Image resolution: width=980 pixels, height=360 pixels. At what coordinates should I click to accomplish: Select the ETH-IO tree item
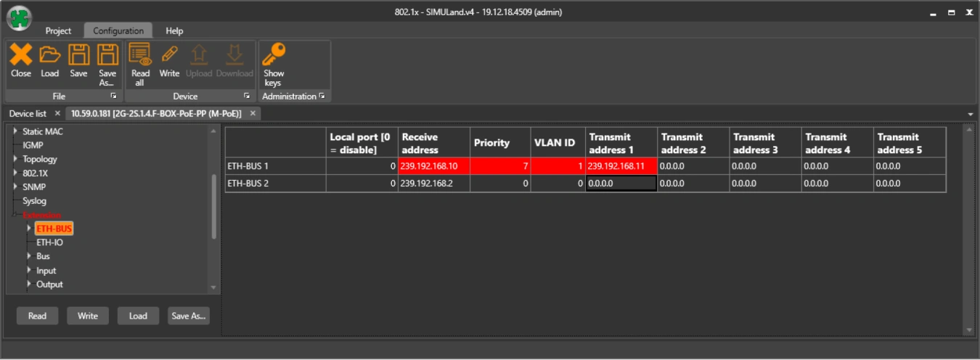pyautogui.click(x=49, y=242)
